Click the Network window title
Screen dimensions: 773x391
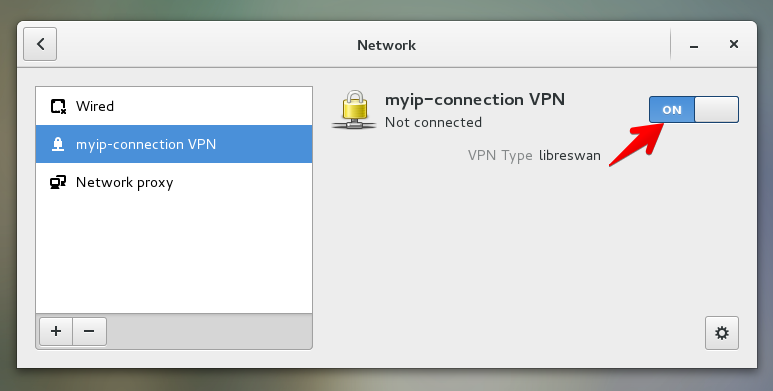[386, 45]
